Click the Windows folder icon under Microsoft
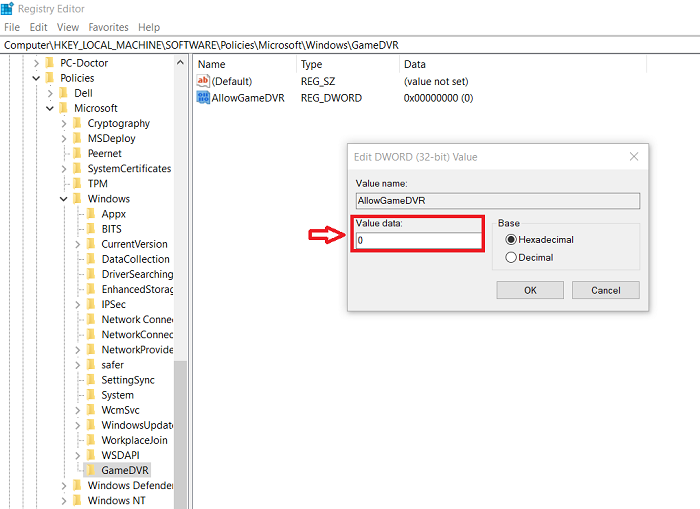700x509 pixels. pos(77,199)
